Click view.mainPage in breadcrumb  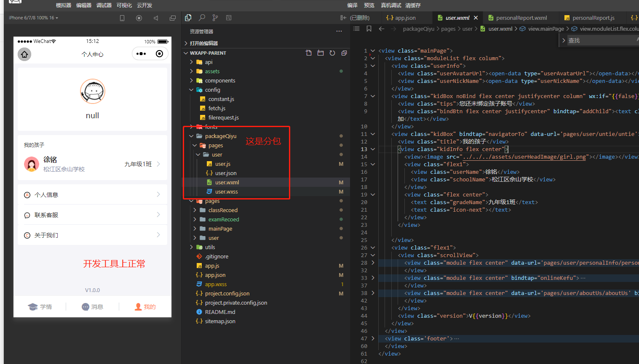click(546, 29)
